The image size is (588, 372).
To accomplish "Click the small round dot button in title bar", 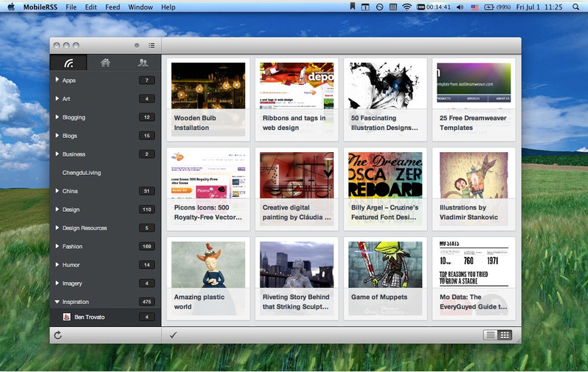I will tap(137, 45).
